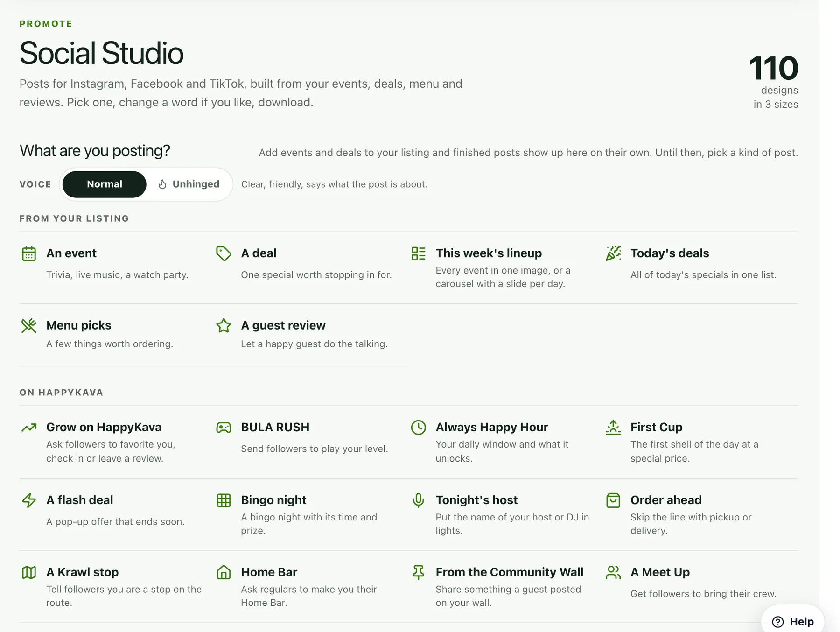Screen dimensions: 840x632
Task: Pick the Menu picks post type
Action: (117, 334)
